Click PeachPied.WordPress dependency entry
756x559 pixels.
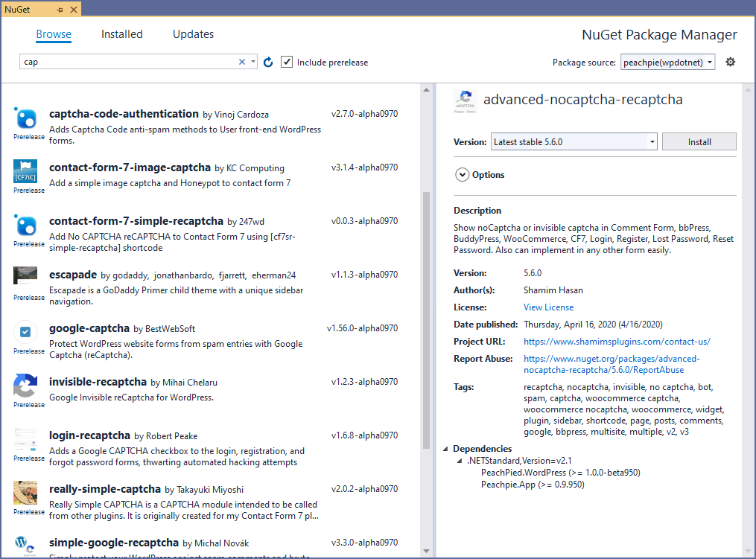pyautogui.click(x=561, y=472)
